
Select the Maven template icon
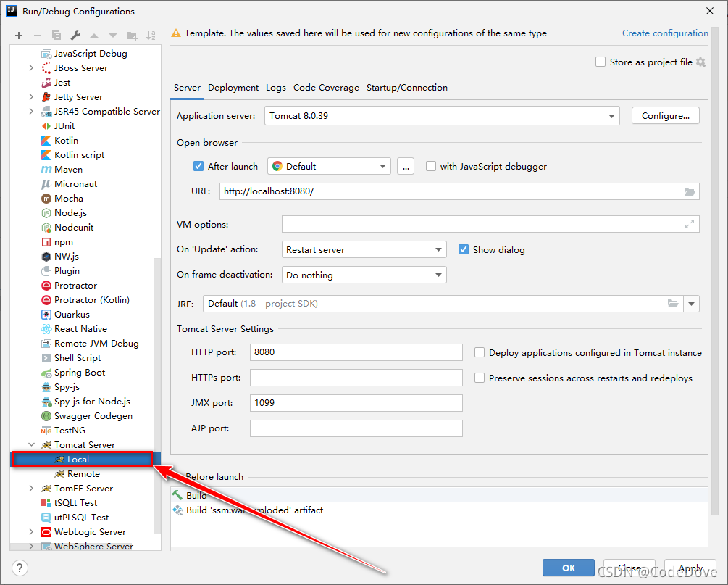(x=46, y=170)
